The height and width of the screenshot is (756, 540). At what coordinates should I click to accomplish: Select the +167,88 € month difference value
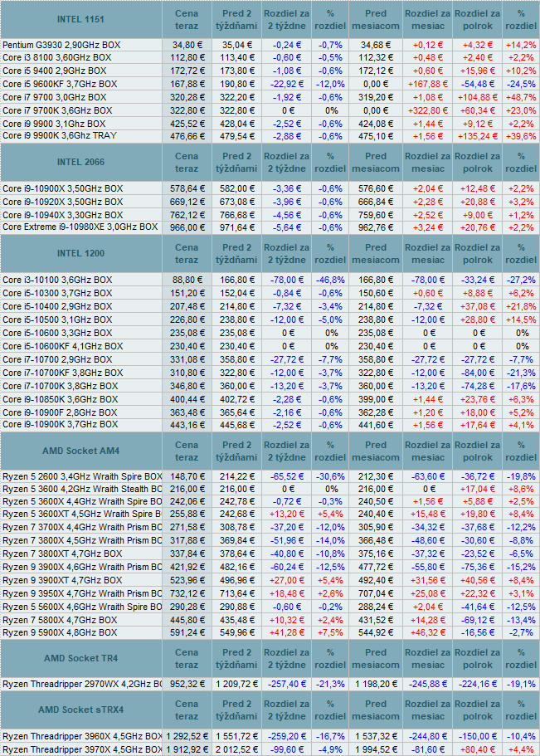pos(428,85)
